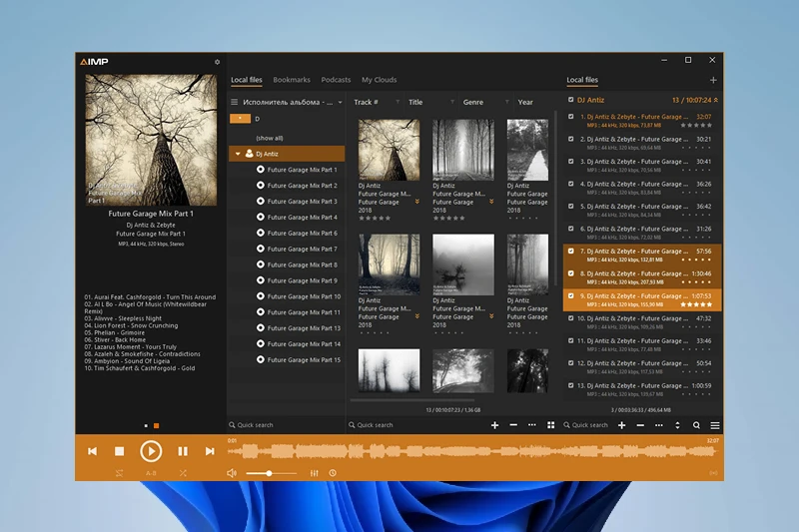Stop playback
Screen dimensions: 799x532
(x=119, y=451)
